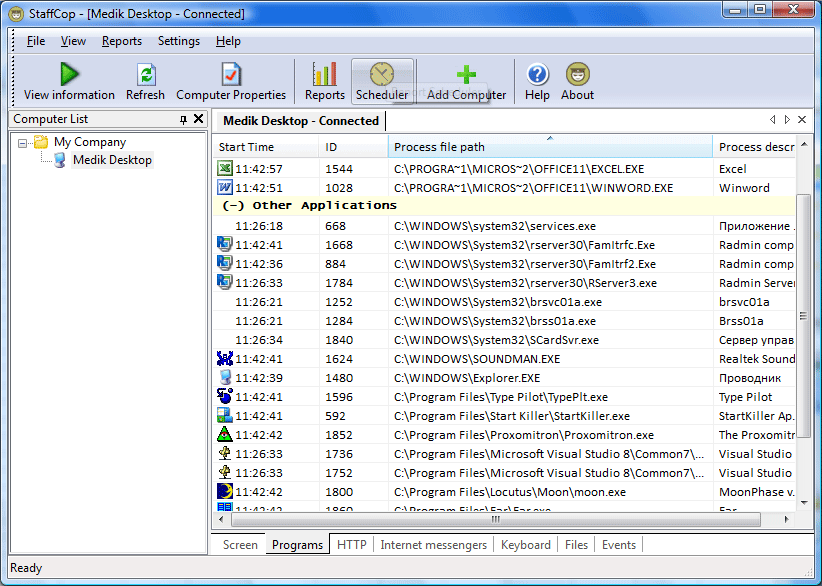The height and width of the screenshot is (586, 822).
Task: Go to the previous document tab with the left arrow
Action: (772, 120)
